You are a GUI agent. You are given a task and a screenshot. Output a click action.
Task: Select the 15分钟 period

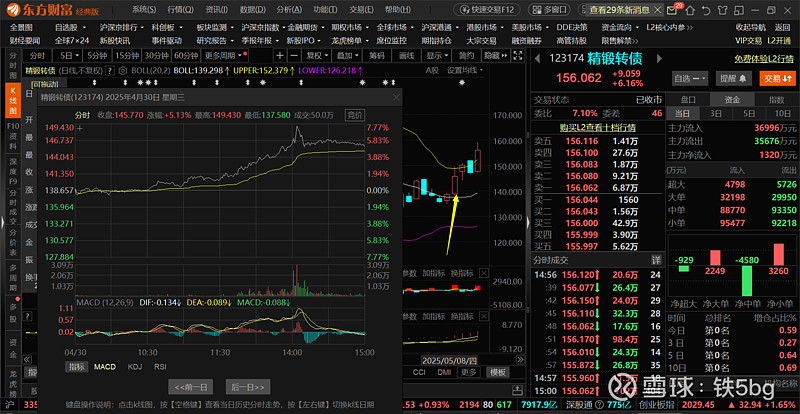pyautogui.click(x=127, y=56)
